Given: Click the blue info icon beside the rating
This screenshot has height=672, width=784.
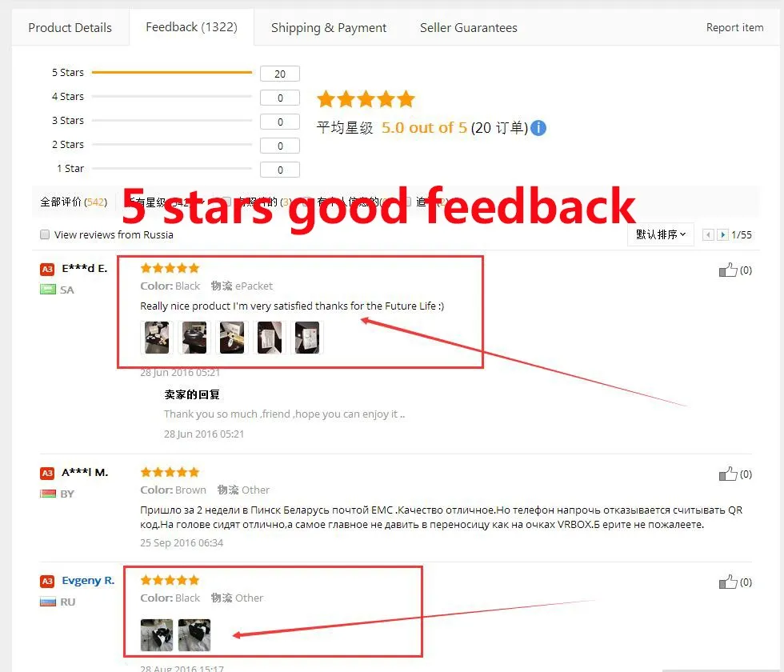Looking at the screenshot, I should coord(538,128).
